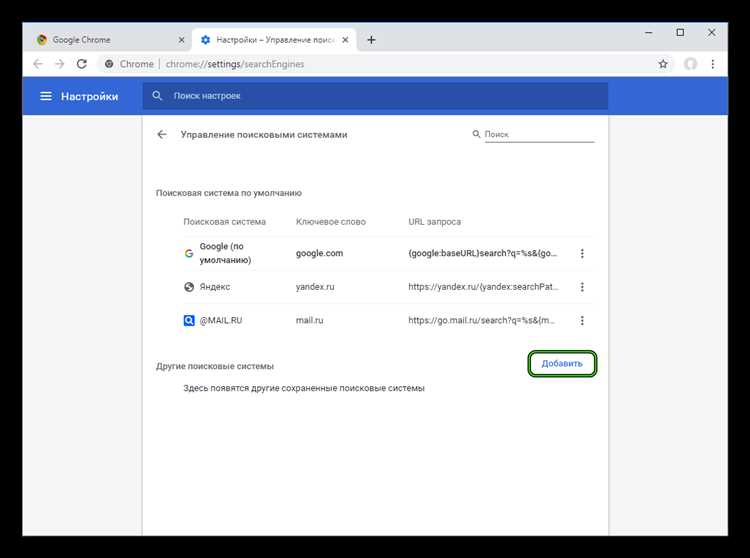This screenshot has height=558, width=750.
Task: Bookmark this page with the star icon
Action: tap(663, 64)
